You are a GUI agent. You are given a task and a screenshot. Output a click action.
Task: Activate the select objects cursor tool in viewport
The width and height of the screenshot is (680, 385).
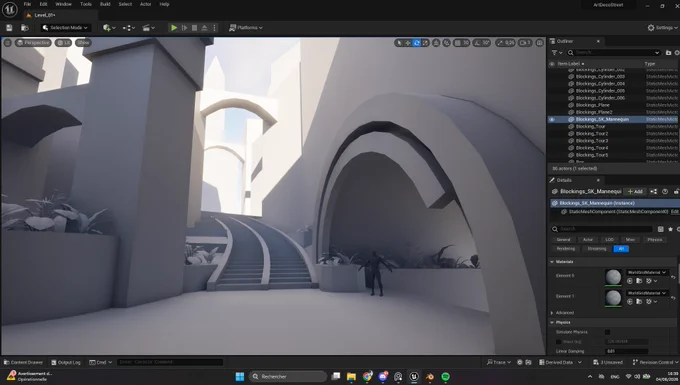pos(399,42)
